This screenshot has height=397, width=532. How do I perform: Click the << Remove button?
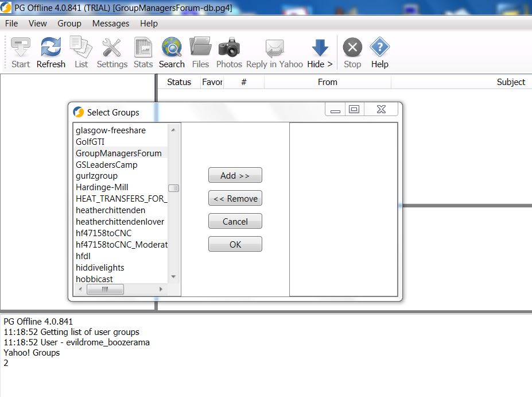click(x=235, y=198)
